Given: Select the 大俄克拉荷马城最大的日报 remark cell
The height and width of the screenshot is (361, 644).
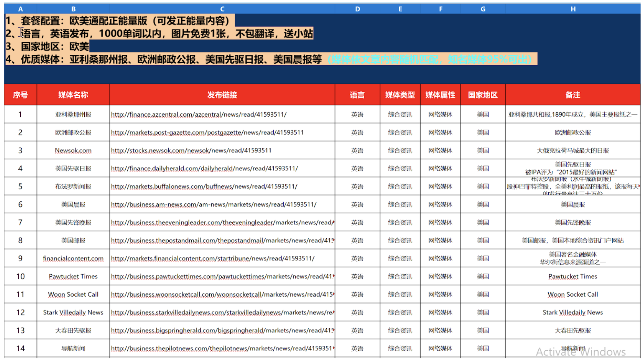Looking at the screenshot, I should (x=573, y=150).
